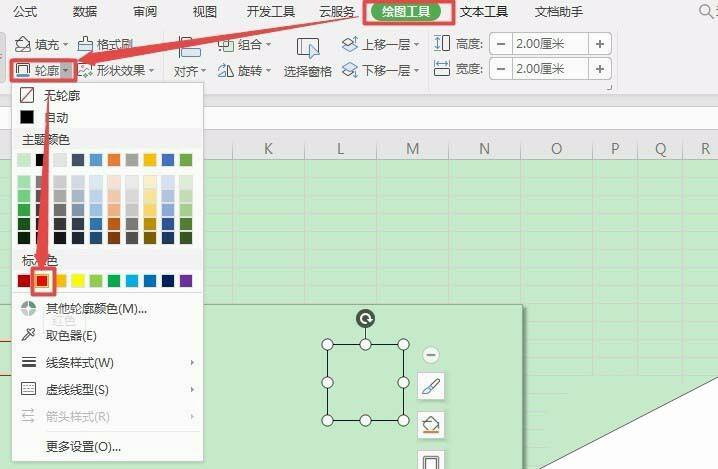
Task: Open the 文档助手 tab
Action: pyautogui.click(x=559, y=11)
